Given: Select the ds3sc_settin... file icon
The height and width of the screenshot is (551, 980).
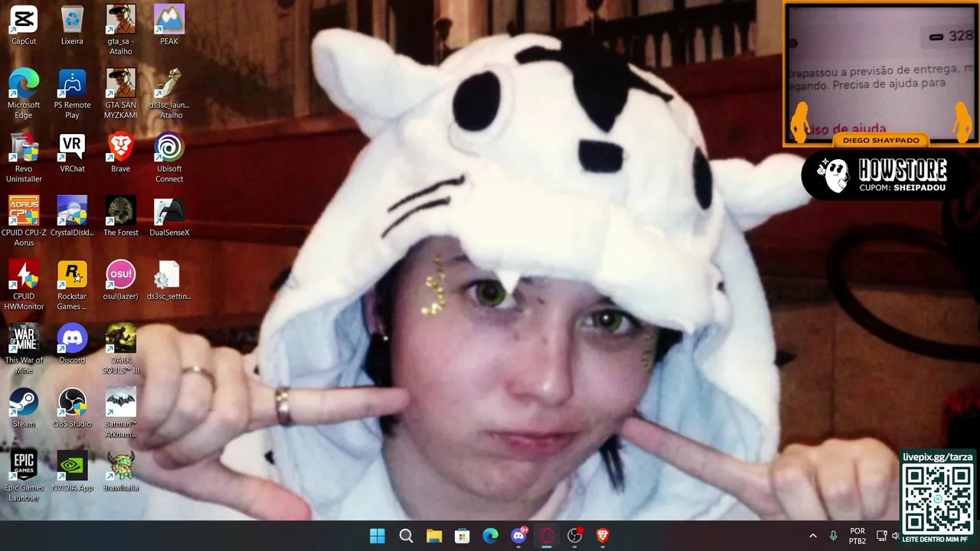Looking at the screenshot, I should tap(169, 280).
